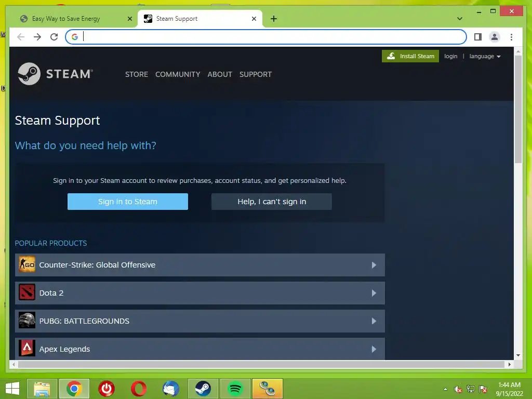The image size is (532, 399).
Task: Click the vertical page scrollbar thumb
Action: click(x=518, y=109)
